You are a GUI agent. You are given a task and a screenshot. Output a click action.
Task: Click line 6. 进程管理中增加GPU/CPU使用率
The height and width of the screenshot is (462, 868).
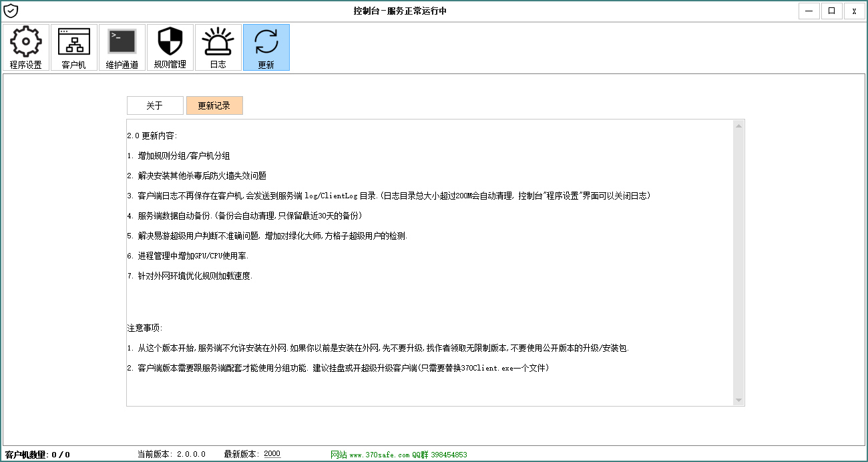188,256
